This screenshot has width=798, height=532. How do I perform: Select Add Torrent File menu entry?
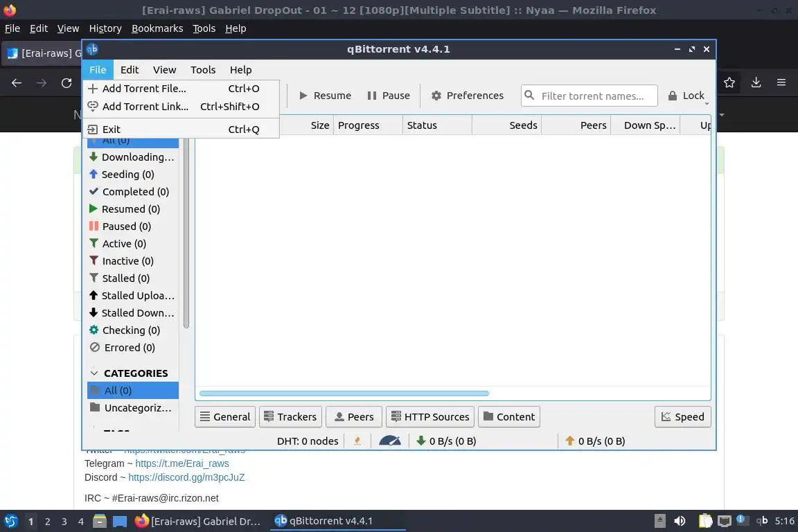pyautogui.click(x=181, y=89)
